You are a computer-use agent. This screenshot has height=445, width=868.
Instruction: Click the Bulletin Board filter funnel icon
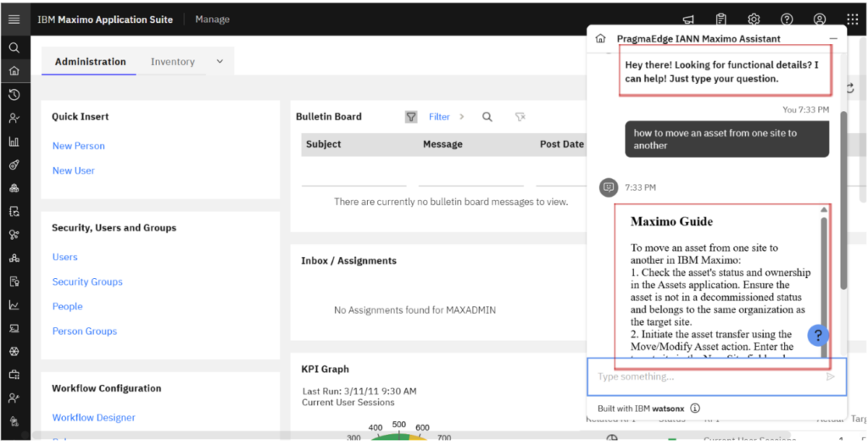pyautogui.click(x=411, y=117)
